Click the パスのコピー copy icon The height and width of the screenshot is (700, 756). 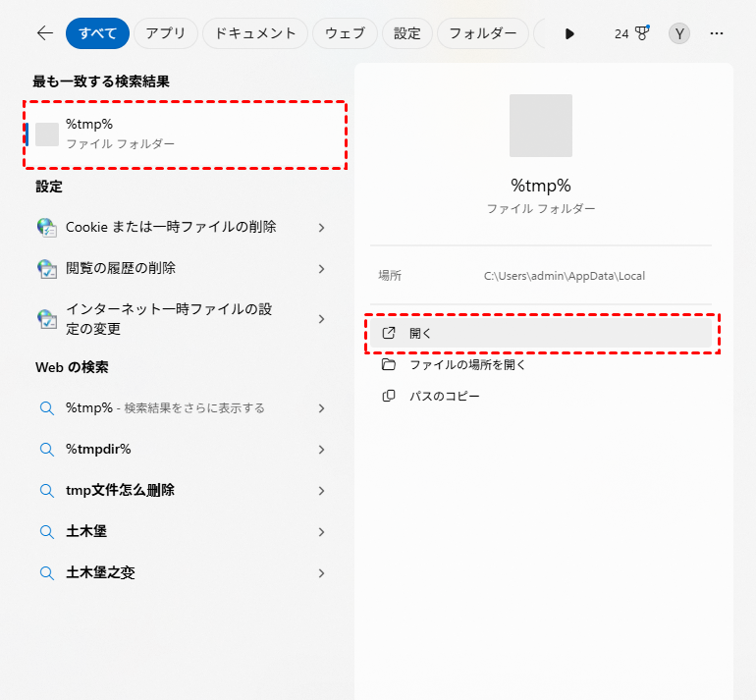389,396
